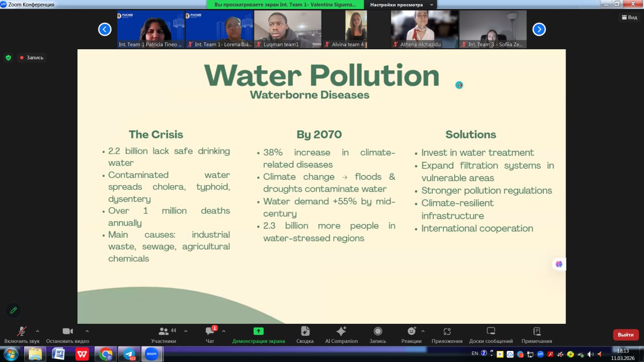Open Telegram from the Windows taskbar
This screenshot has height=362, width=644.
(x=128, y=354)
